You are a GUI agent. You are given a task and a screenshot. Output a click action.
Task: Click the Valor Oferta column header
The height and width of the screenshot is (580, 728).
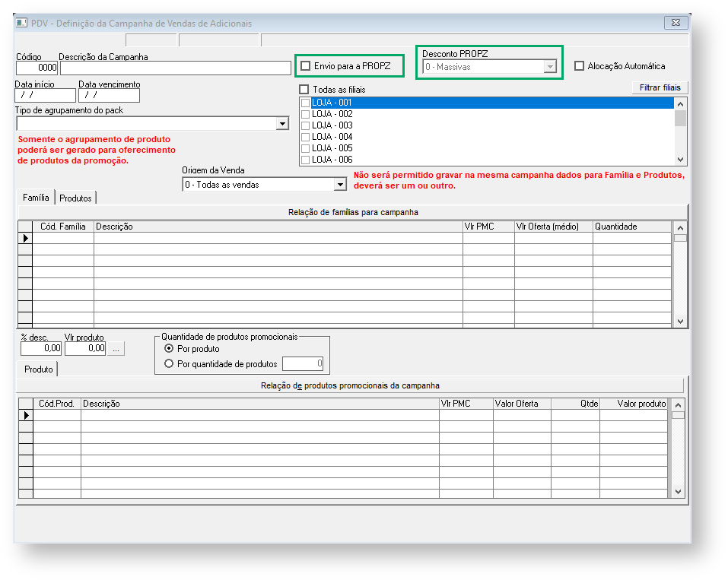pyautogui.click(x=522, y=404)
